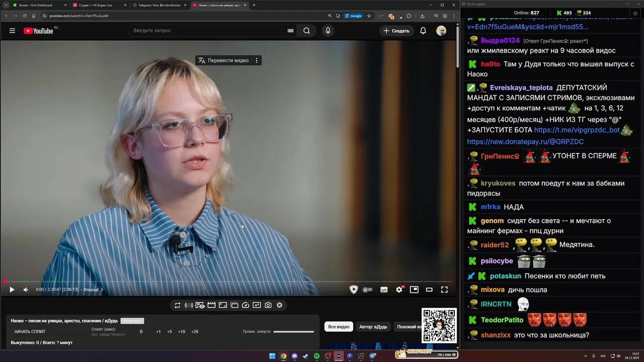
Task: Open the extension toolbar gear settings
Action: tap(280, 305)
